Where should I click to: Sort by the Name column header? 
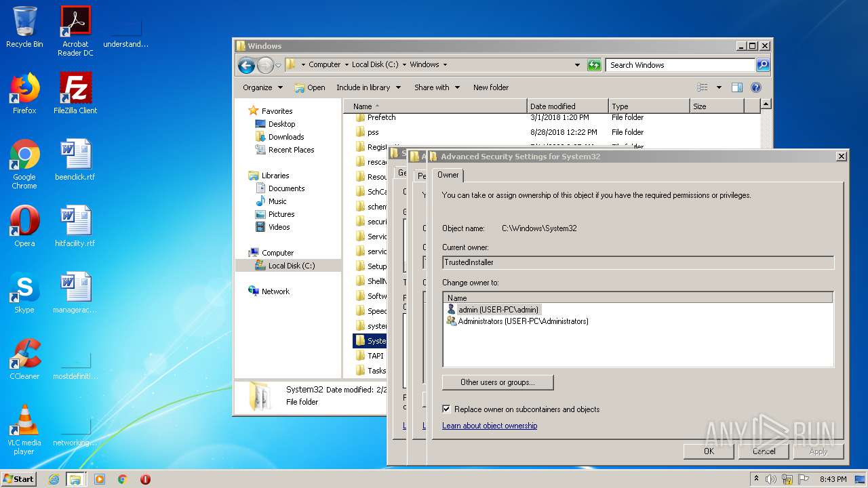click(435, 106)
